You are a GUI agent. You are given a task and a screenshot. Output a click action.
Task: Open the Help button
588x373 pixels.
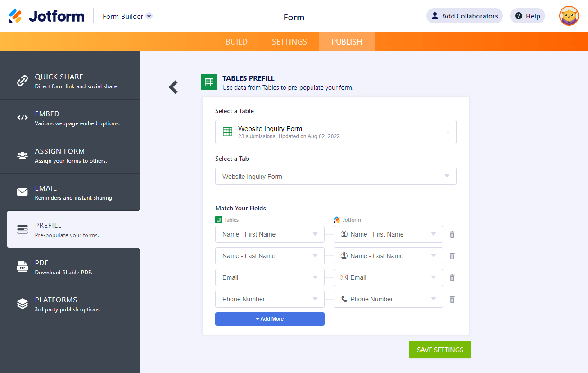click(x=527, y=16)
